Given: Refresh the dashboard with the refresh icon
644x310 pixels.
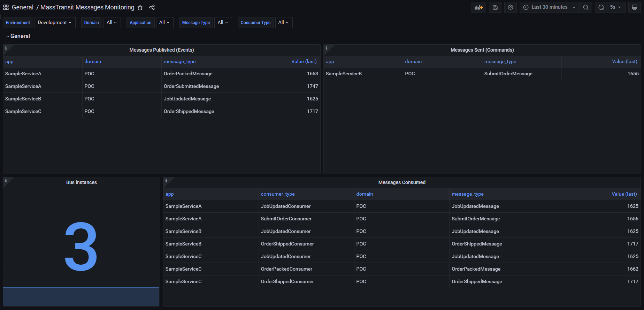Looking at the screenshot, I should pyautogui.click(x=601, y=7).
